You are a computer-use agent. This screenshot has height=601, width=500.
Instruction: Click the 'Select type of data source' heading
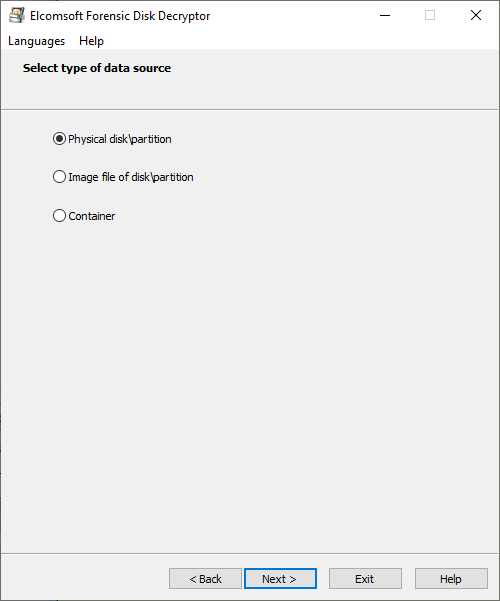(97, 68)
